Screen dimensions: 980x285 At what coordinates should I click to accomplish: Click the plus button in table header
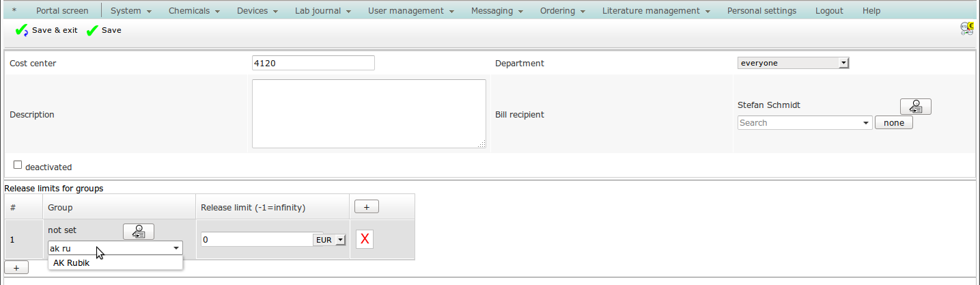365,207
